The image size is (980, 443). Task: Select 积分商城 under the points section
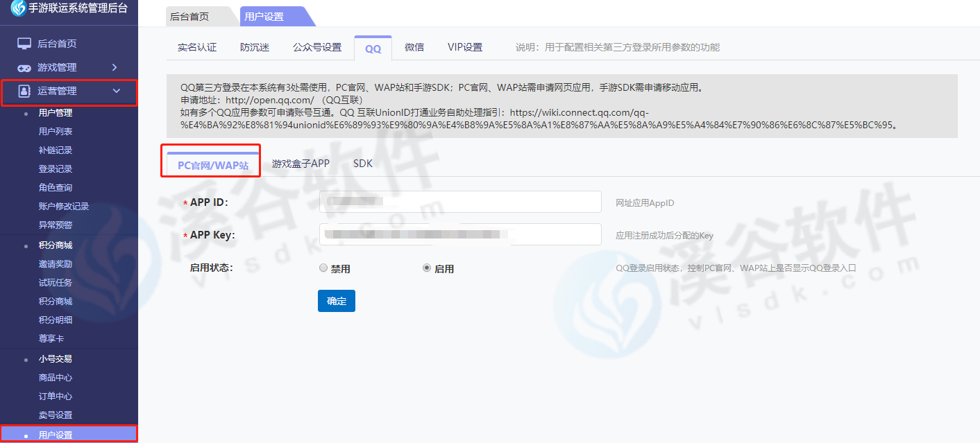click(56, 302)
